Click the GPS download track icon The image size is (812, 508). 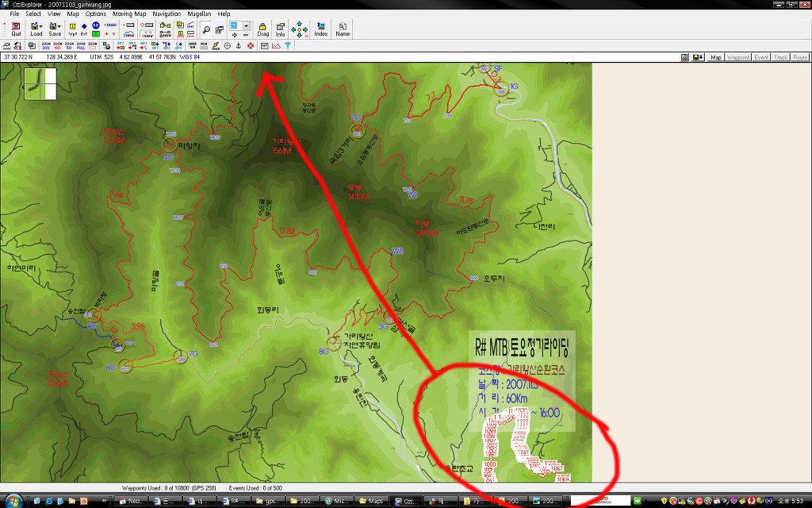click(x=144, y=45)
